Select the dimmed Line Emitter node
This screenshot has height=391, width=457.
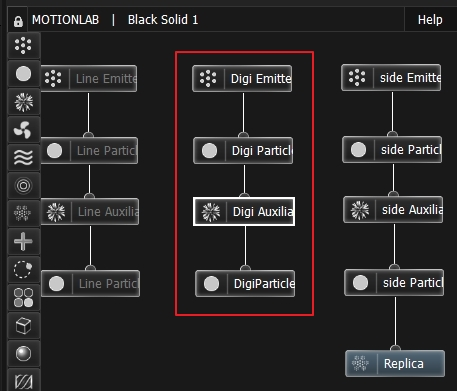(89, 79)
